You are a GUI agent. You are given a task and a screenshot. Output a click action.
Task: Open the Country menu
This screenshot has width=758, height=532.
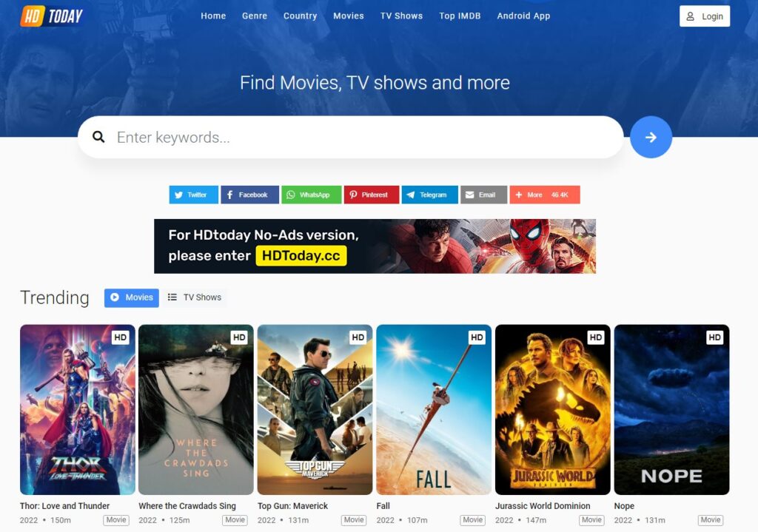(x=300, y=16)
